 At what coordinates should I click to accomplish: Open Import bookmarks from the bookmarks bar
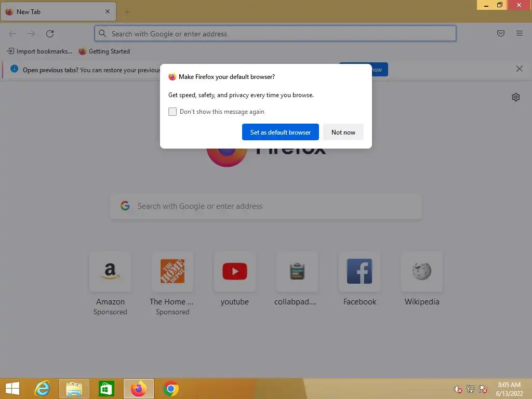click(x=39, y=51)
